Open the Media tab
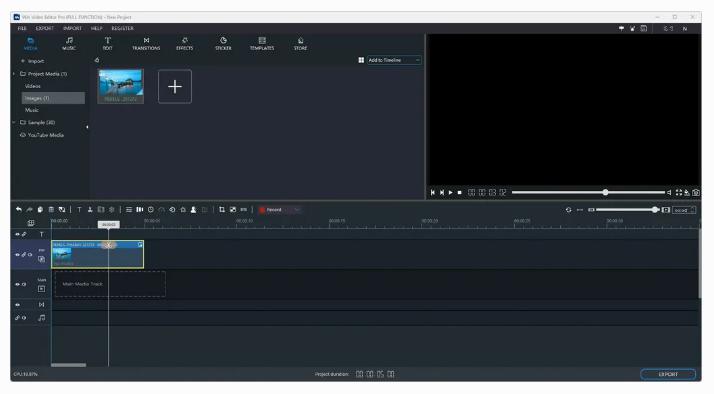This screenshot has width=714, height=394. tap(31, 44)
